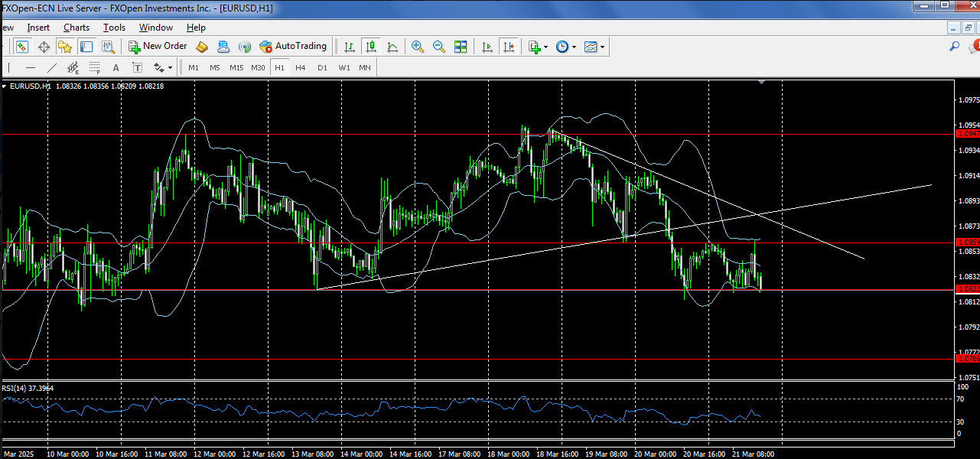Expand the Periods clock dropdown arrow
Screen dimensions: 980x459
(575, 47)
